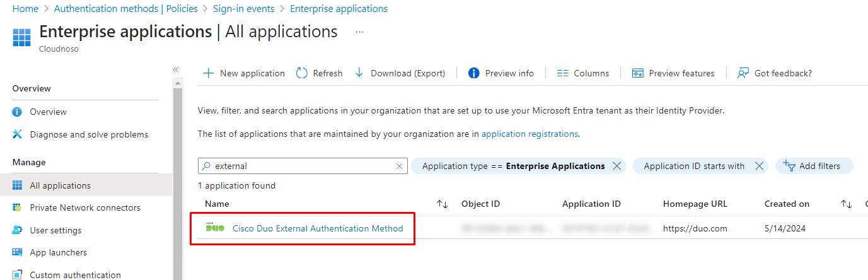The height and width of the screenshot is (280, 868).
Task: Click the Download (Export) arrow icon
Action: (359, 73)
